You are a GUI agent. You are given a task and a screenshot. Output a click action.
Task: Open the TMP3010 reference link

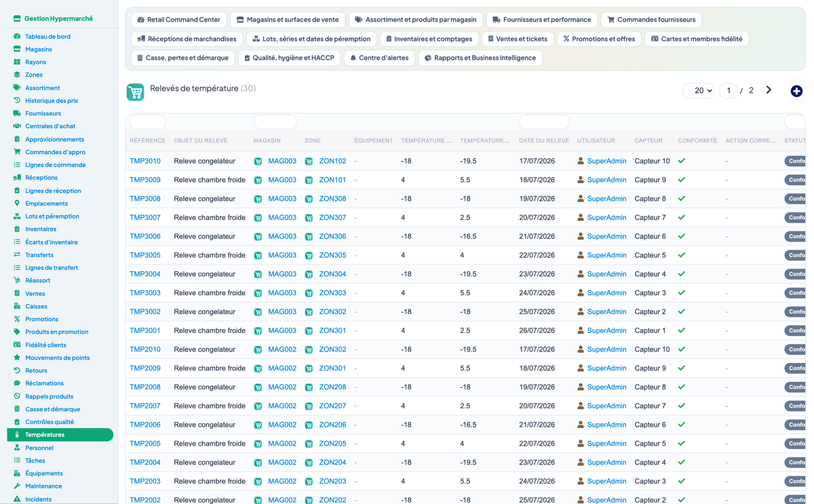145,161
